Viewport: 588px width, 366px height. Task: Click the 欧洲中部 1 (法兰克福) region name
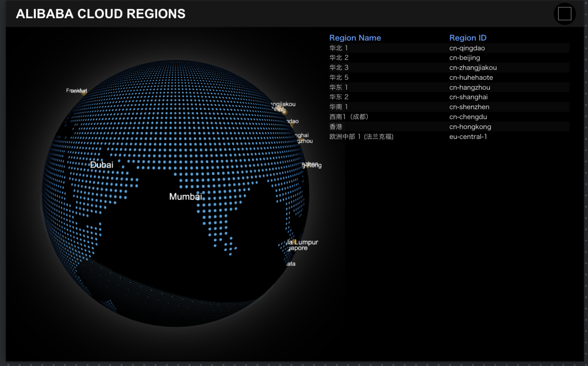[x=361, y=137]
